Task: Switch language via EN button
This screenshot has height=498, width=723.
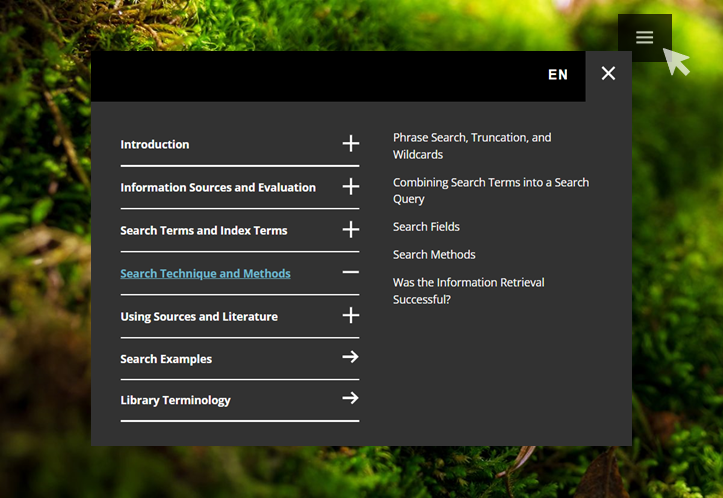Action: click(557, 75)
